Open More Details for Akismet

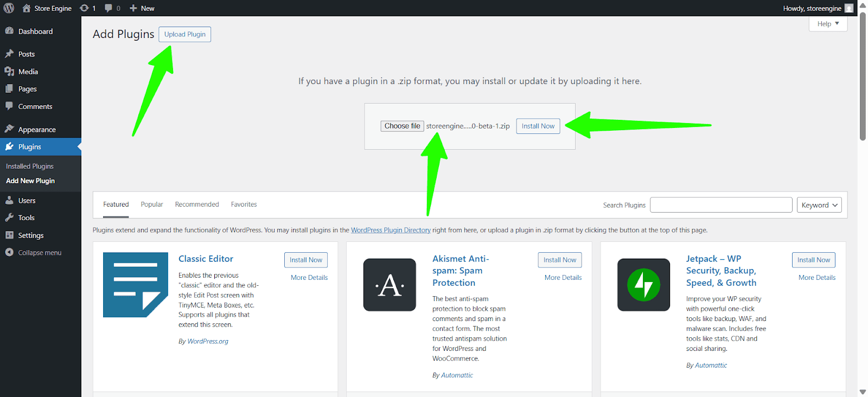pos(563,277)
